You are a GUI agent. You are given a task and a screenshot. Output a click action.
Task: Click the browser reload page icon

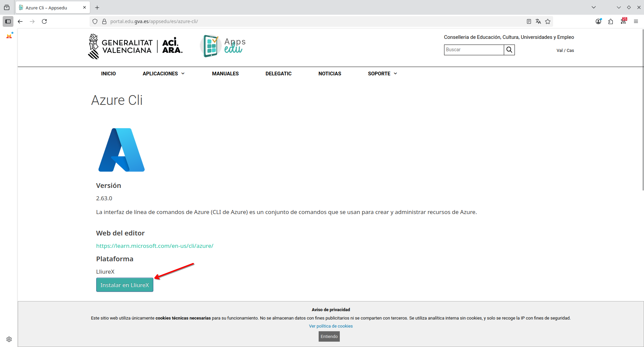click(x=44, y=21)
